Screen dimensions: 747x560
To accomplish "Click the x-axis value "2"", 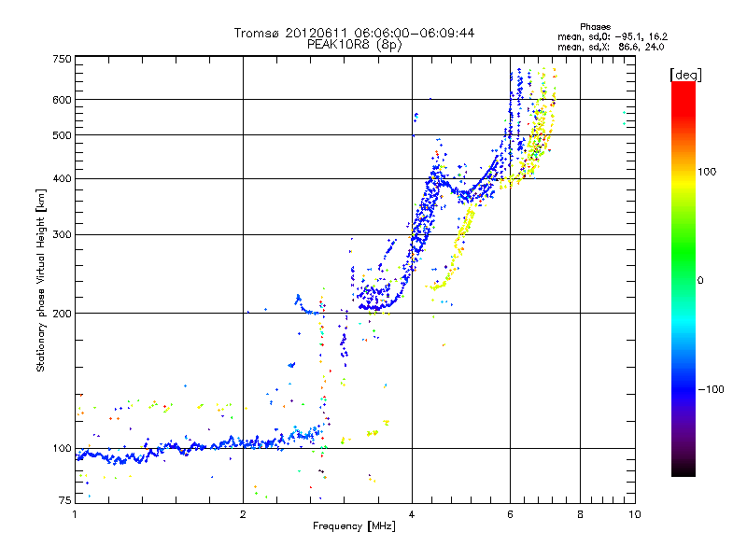I will (x=243, y=514).
